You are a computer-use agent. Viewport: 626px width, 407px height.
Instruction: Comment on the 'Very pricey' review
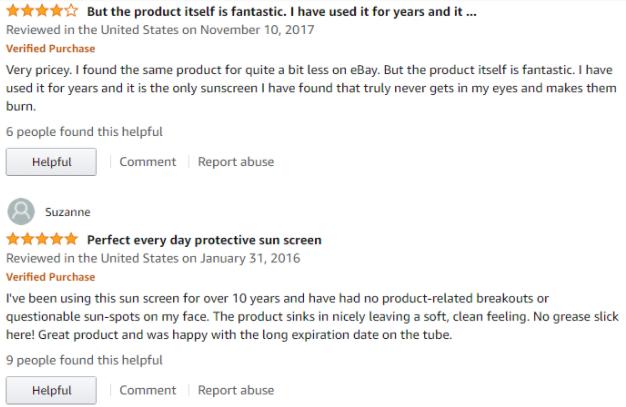coord(148,162)
